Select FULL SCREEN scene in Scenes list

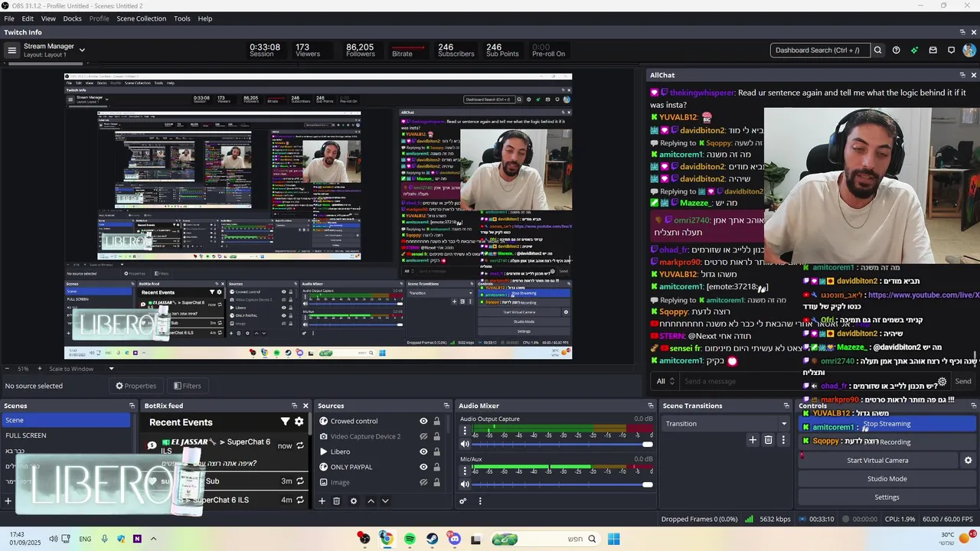66,435
